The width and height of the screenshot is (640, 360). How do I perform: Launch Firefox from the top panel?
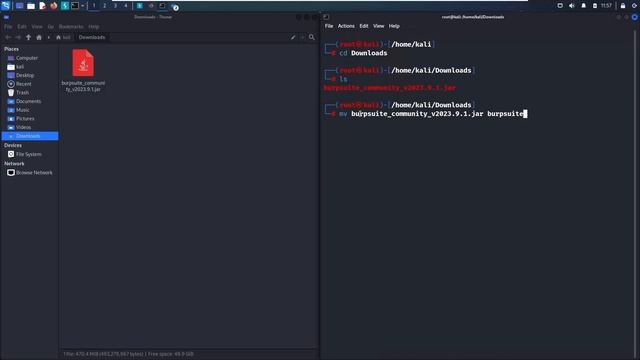pyautogui.click(x=53, y=6)
